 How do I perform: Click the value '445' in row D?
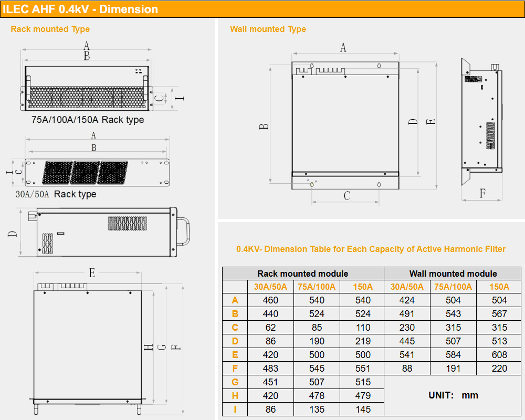(x=407, y=341)
